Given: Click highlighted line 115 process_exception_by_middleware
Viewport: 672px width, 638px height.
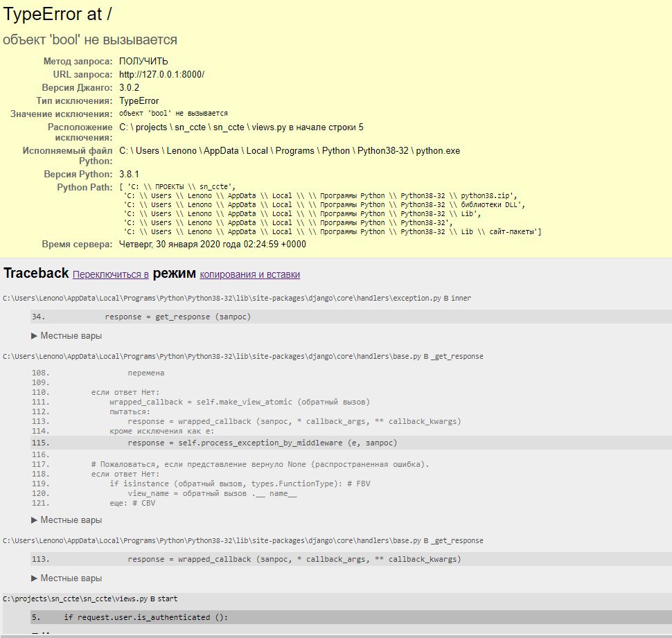Looking at the screenshot, I should (351, 443).
